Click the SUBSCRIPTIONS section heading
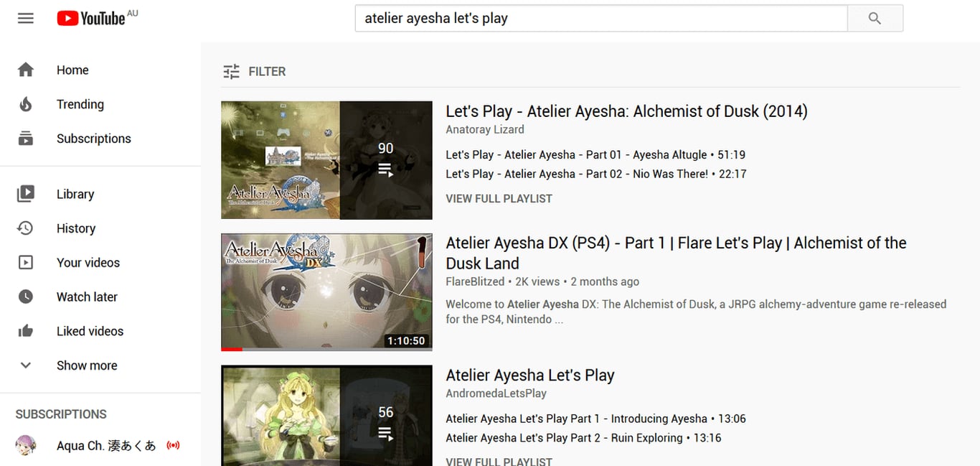 coord(61,414)
